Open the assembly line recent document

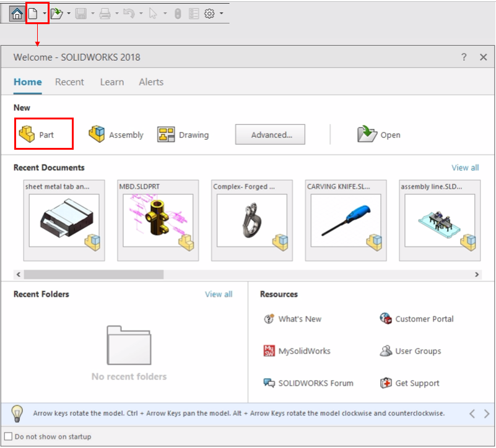point(440,220)
